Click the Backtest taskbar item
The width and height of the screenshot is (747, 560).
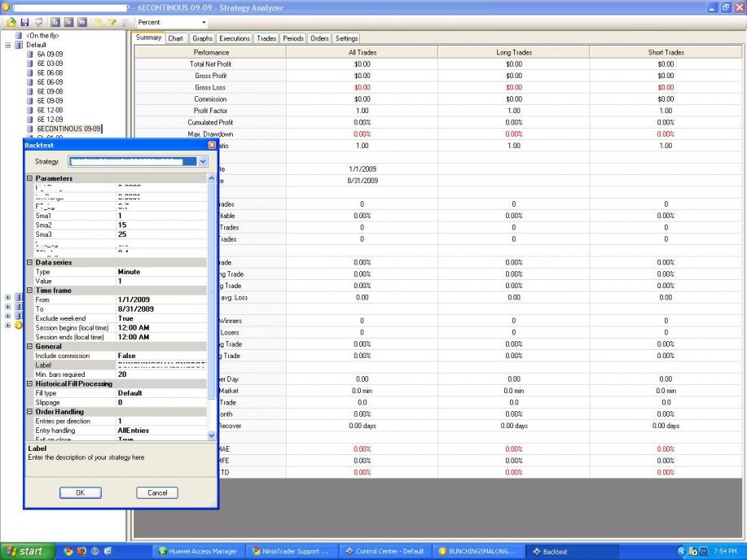(x=572, y=551)
